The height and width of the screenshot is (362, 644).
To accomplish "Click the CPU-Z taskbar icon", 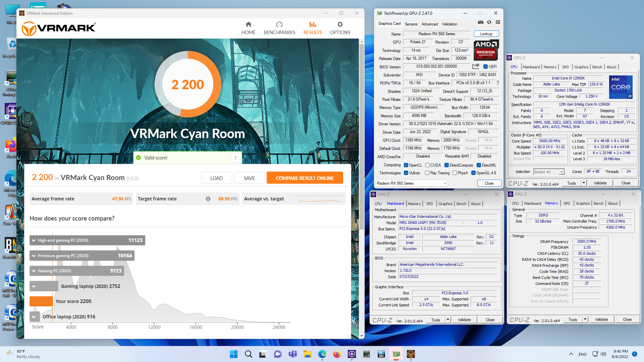I will (x=352, y=354).
